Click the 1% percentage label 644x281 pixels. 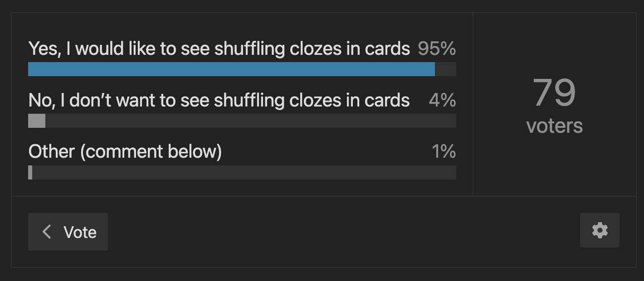point(444,151)
